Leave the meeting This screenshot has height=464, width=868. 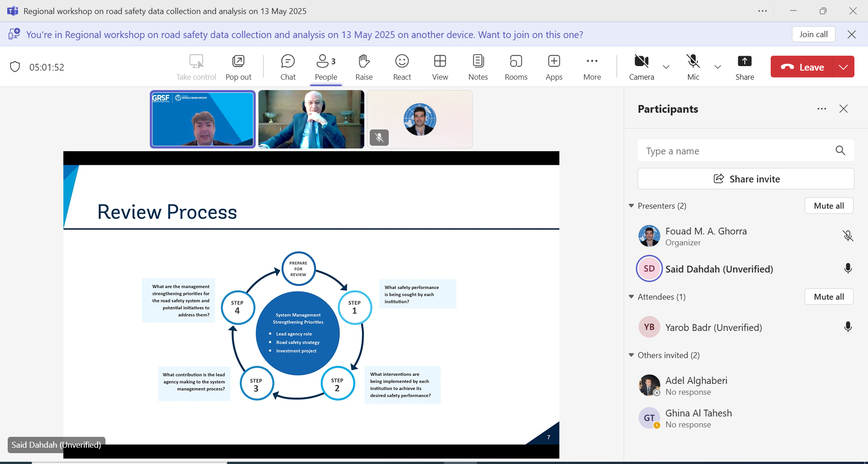tap(801, 67)
